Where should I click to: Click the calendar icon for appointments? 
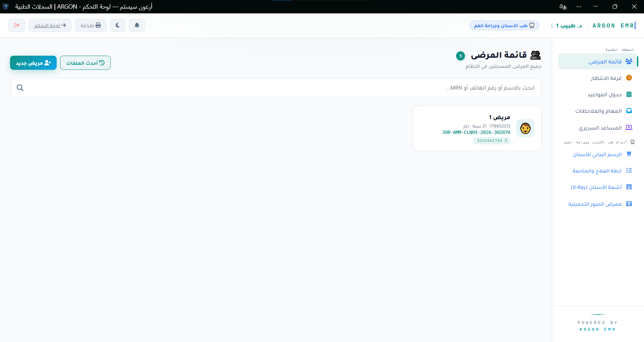(629, 94)
